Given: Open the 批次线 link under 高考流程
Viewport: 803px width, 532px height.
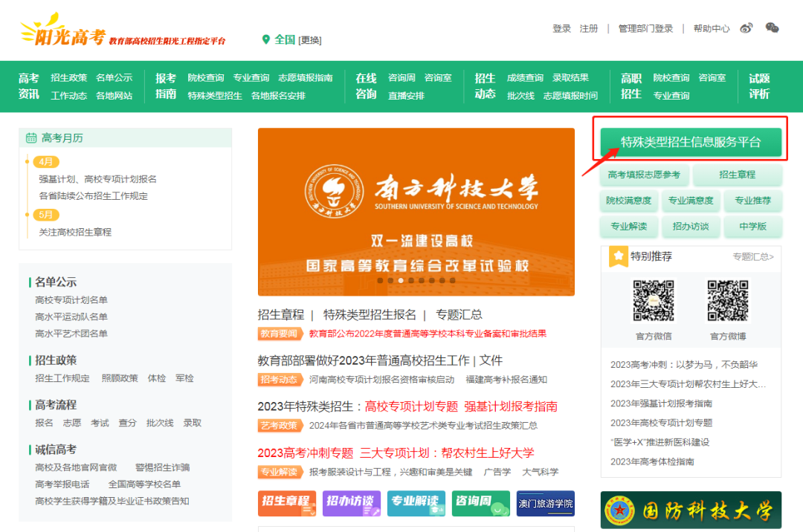Looking at the screenshot, I should pyautogui.click(x=160, y=423).
